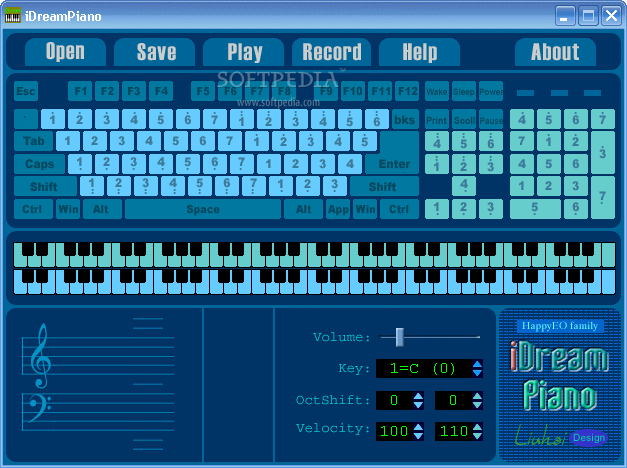
Task: Open the About dialog
Action: pyautogui.click(x=555, y=52)
